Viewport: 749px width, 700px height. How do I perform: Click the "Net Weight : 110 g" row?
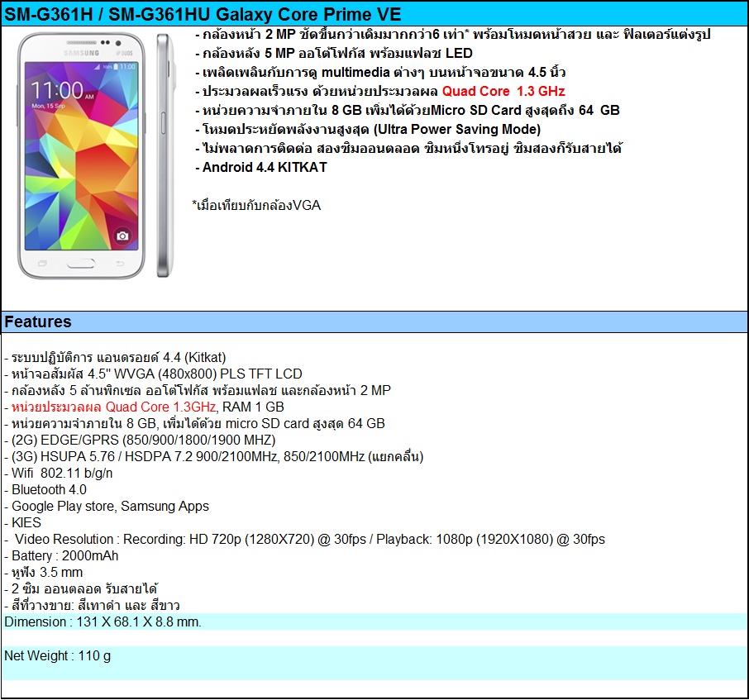(374, 663)
